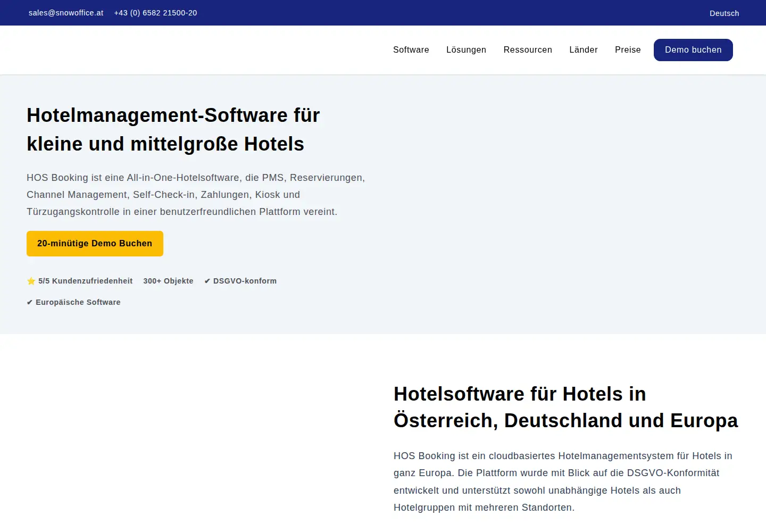766x532 pixels.
Task: Call the +43 (0) 6582 21500-20 phone link
Action: point(155,13)
